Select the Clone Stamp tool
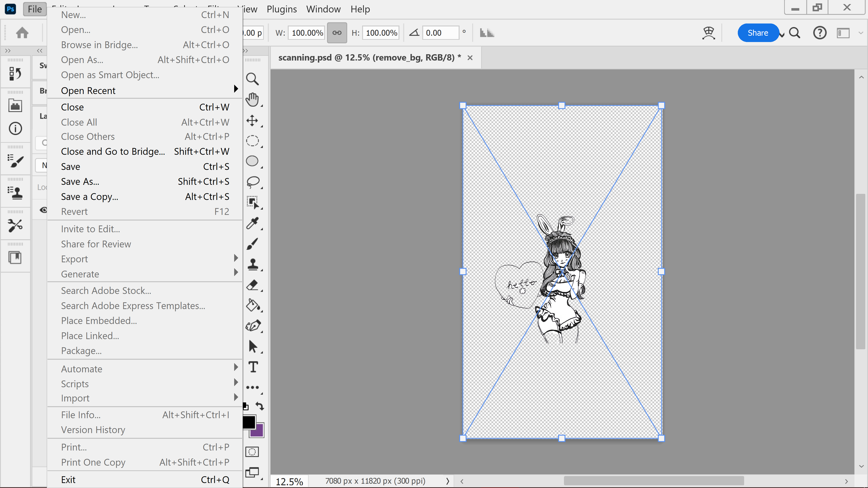The image size is (868, 488). (253, 264)
